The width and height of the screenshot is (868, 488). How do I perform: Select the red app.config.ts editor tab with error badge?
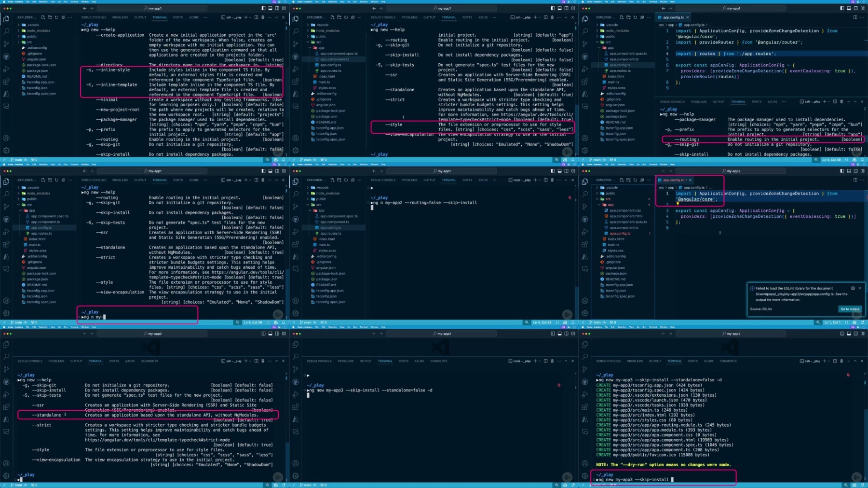(x=675, y=180)
